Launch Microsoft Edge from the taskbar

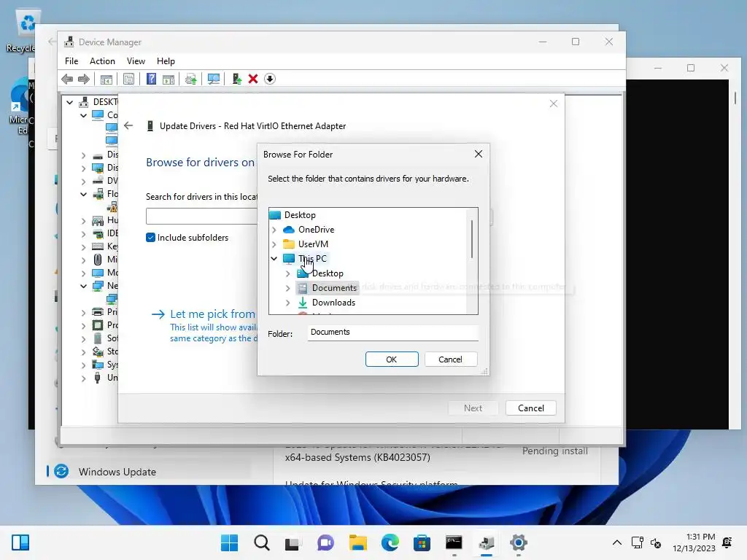tap(390, 542)
